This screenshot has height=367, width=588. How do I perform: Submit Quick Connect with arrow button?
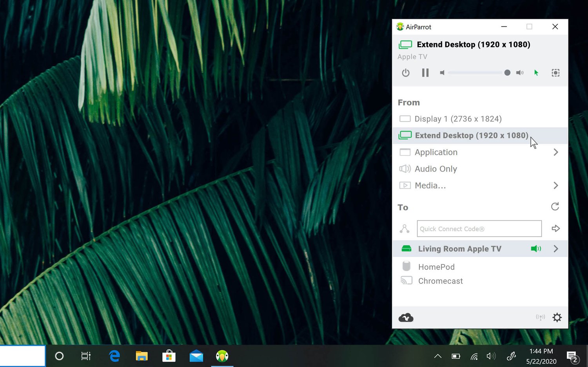(555, 228)
